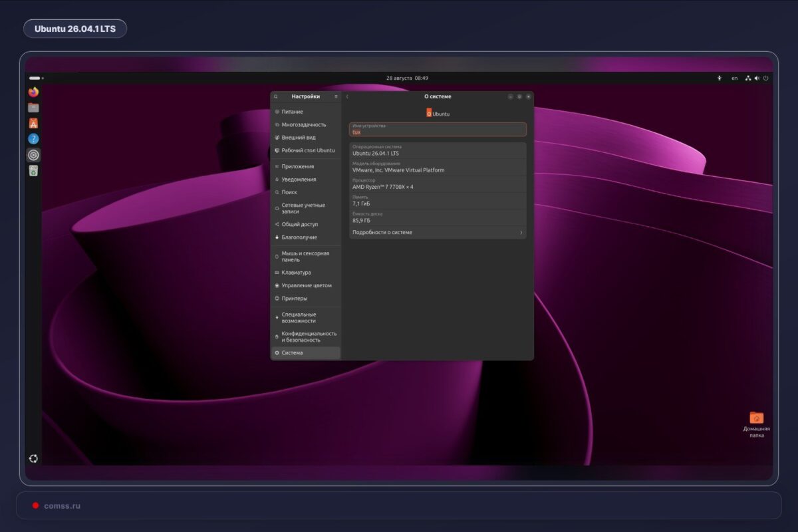The width and height of the screenshot is (798, 532).
Task: Click the Имя устройства field containing tux
Action: [x=438, y=129]
